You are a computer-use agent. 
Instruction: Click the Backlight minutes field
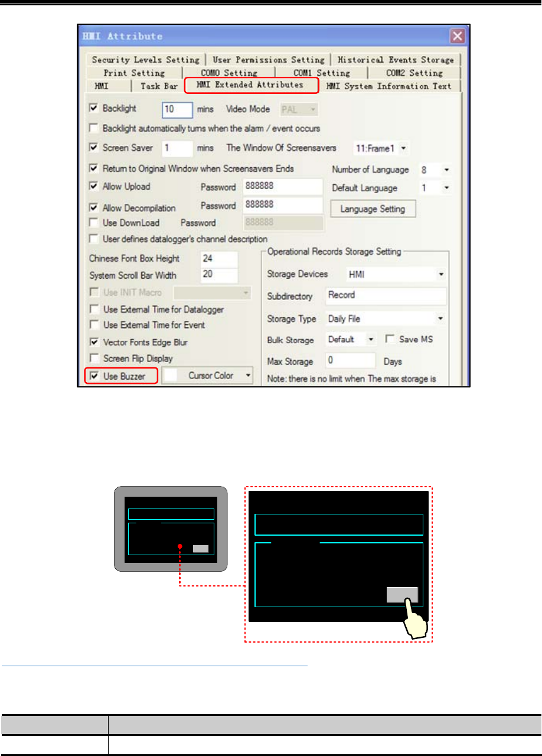[x=178, y=109]
